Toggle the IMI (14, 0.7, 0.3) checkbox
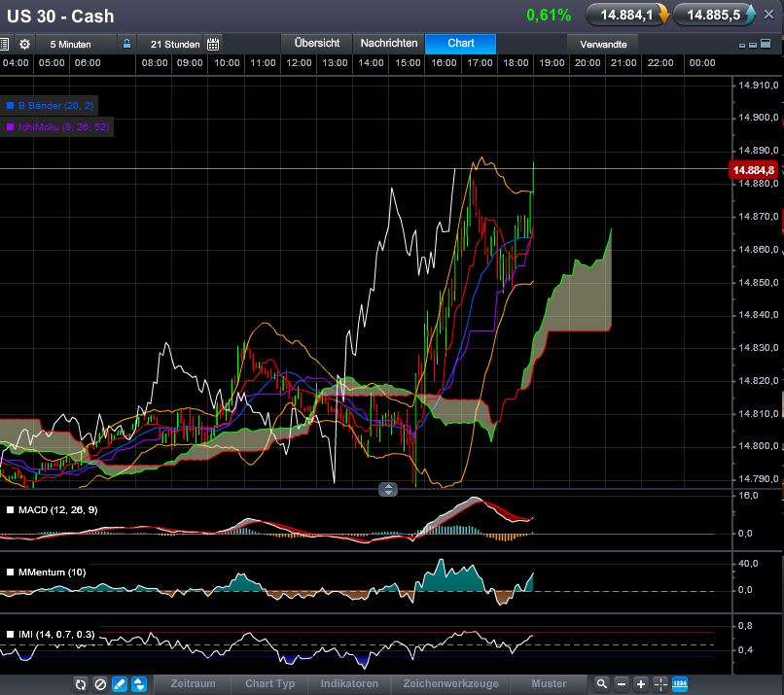Viewport: 784px width, 695px height. 10,634
